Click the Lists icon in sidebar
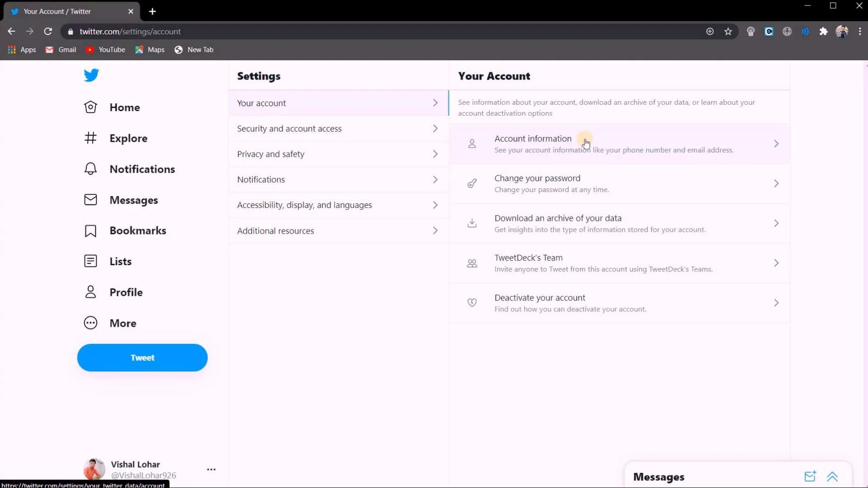Viewport: 868px width, 488px height. pyautogui.click(x=90, y=261)
